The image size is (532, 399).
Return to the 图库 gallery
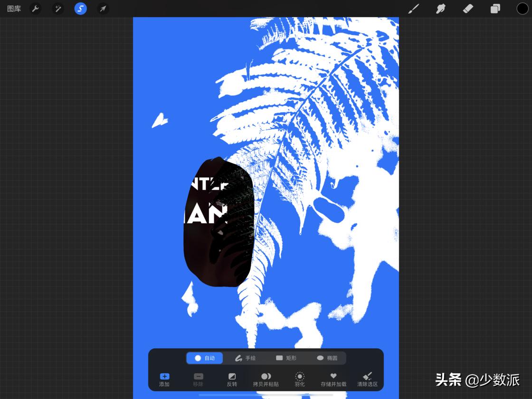pyautogui.click(x=14, y=8)
